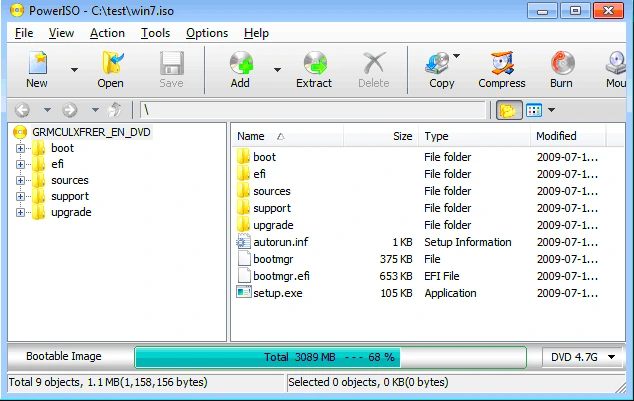Click 'Application' type of setup.exe
Viewport: 634px width, 401px height.
[450, 293]
